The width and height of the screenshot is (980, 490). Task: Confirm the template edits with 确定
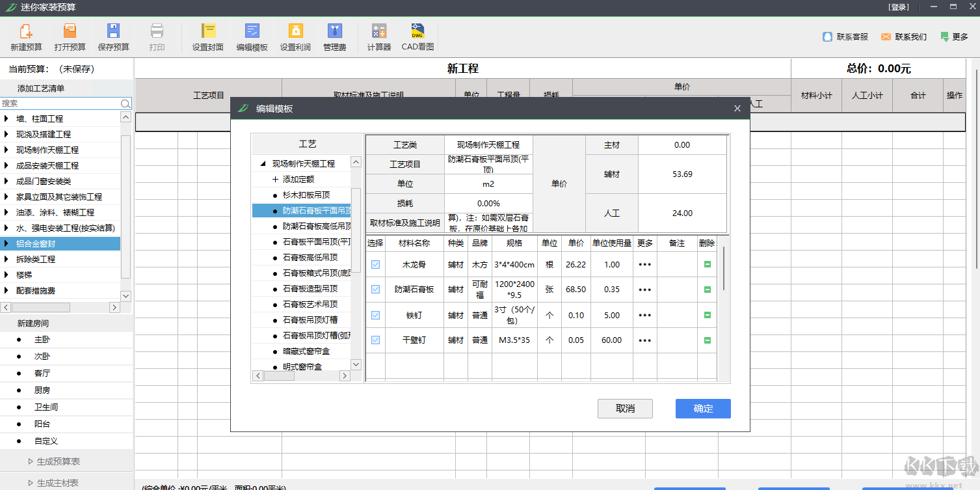click(702, 409)
